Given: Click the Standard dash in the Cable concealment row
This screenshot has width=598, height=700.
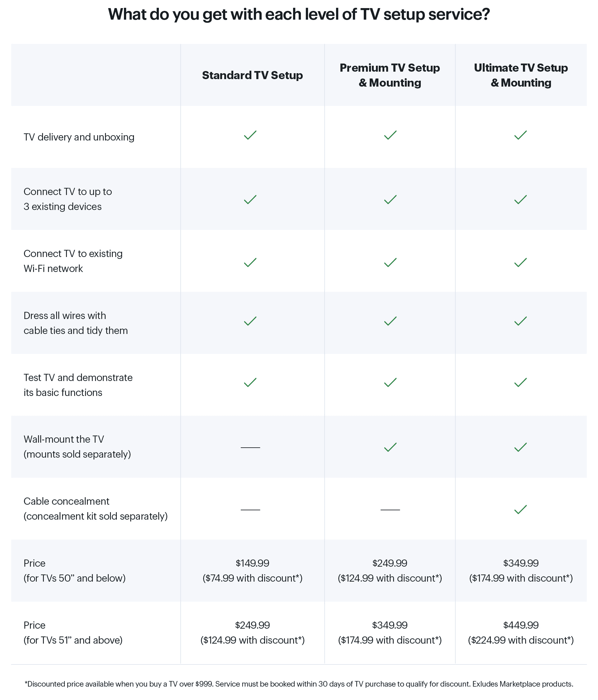Looking at the screenshot, I should coord(250,510).
